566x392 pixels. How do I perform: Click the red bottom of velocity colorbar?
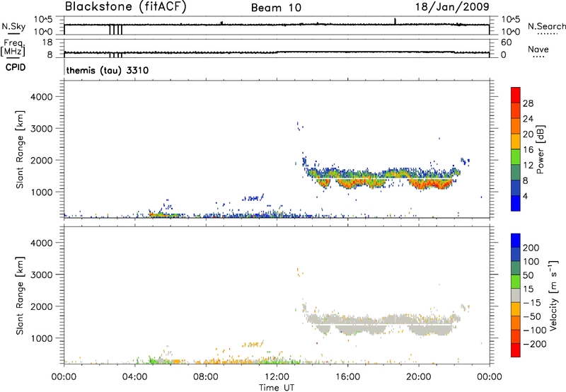click(516, 350)
